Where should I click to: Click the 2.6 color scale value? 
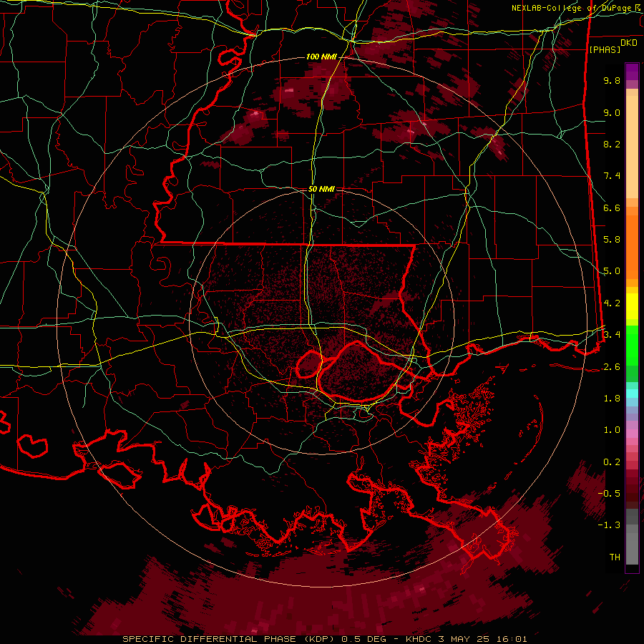click(612, 367)
